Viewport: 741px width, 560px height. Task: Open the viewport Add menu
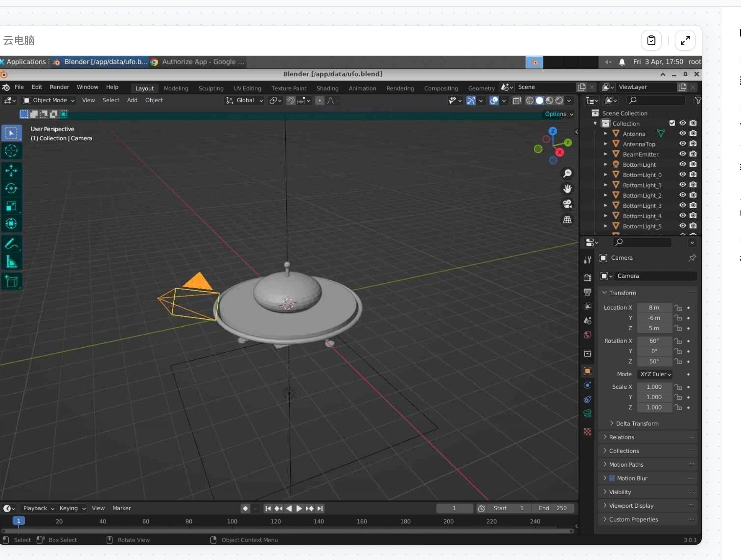(132, 100)
